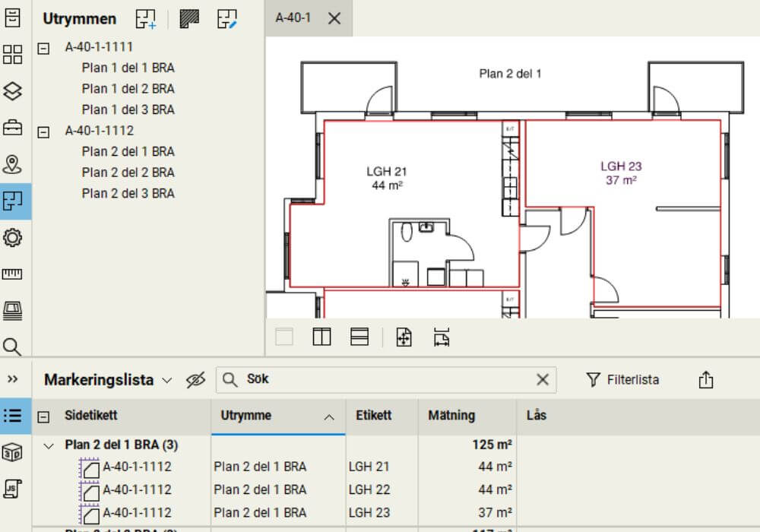The width and height of the screenshot is (760, 532).
Task: Open the Layers panel icon
Action: (x=13, y=91)
